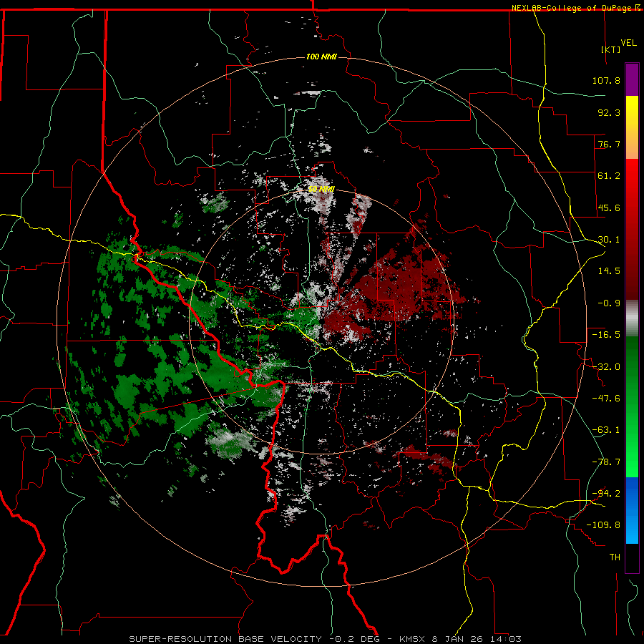Click the -78.7 velocity scale value
The width and height of the screenshot is (644, 644).
tap(606, 462)
